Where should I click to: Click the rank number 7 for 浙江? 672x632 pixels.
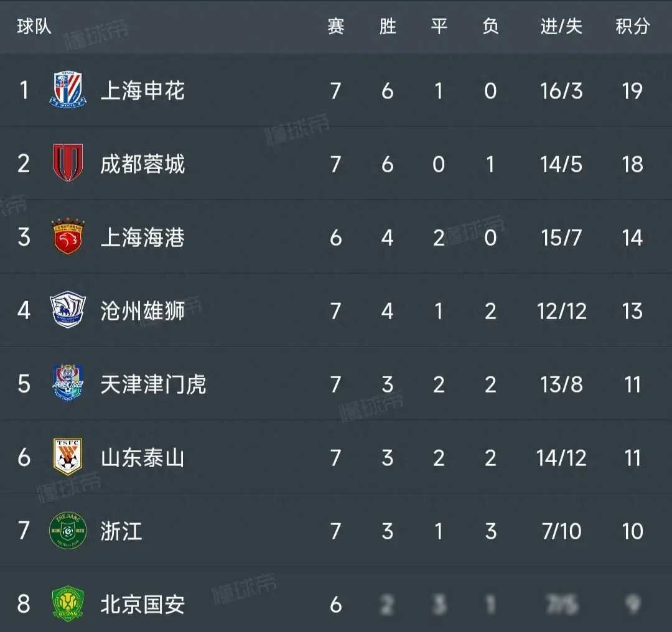pos(24,531)
